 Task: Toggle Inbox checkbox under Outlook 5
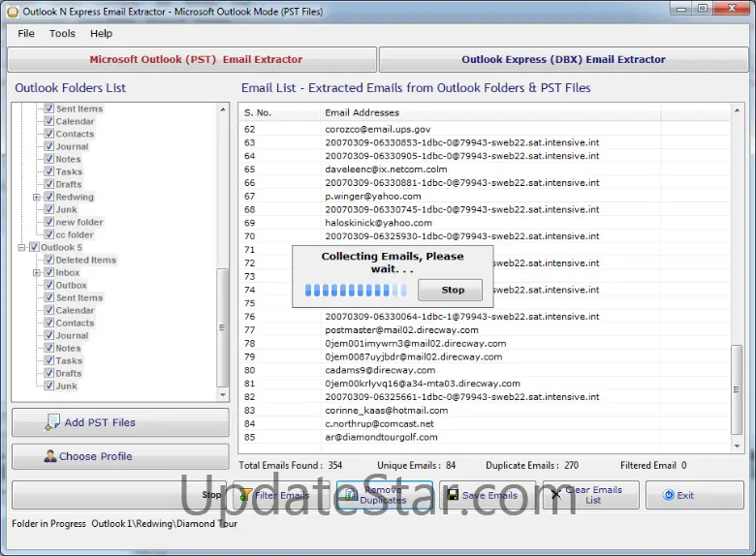pyautogui.click(x=48, y=272)
